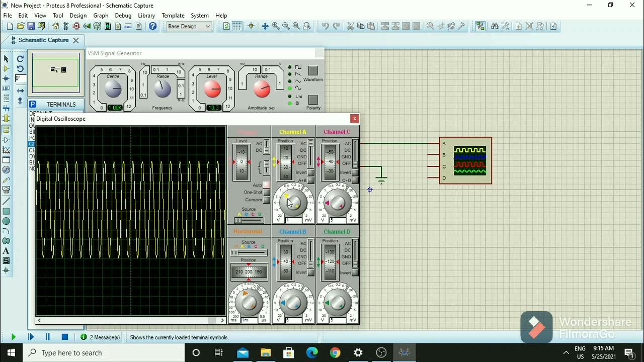Toggle Channel C Invert button
Viewport: 644px width, 362px height.
355,173
